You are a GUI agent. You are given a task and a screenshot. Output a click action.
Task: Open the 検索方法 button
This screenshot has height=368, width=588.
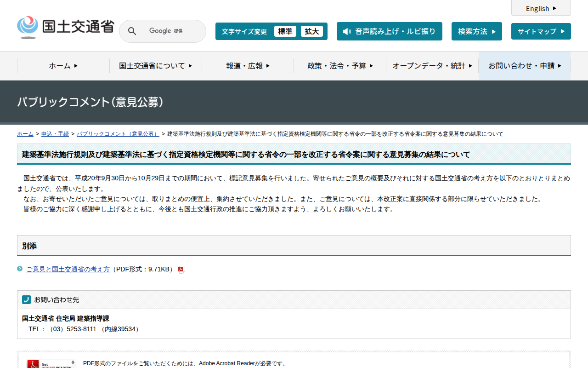click(476, 31)
